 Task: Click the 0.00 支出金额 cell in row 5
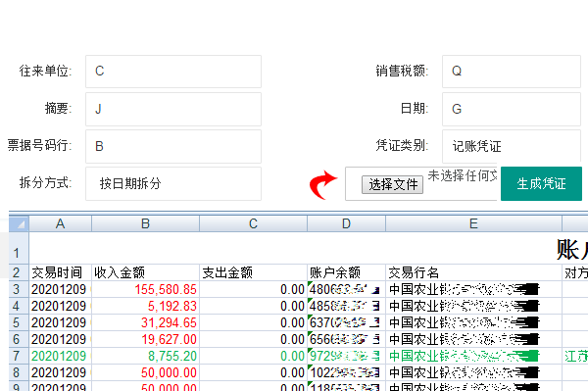click(253, 322)
